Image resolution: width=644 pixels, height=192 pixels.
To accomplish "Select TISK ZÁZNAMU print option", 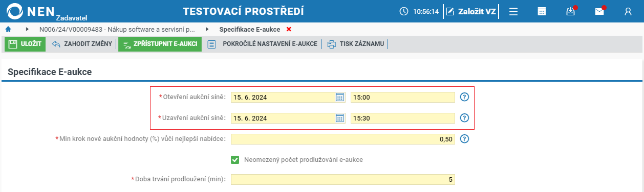I will click(x=355, y=44).
